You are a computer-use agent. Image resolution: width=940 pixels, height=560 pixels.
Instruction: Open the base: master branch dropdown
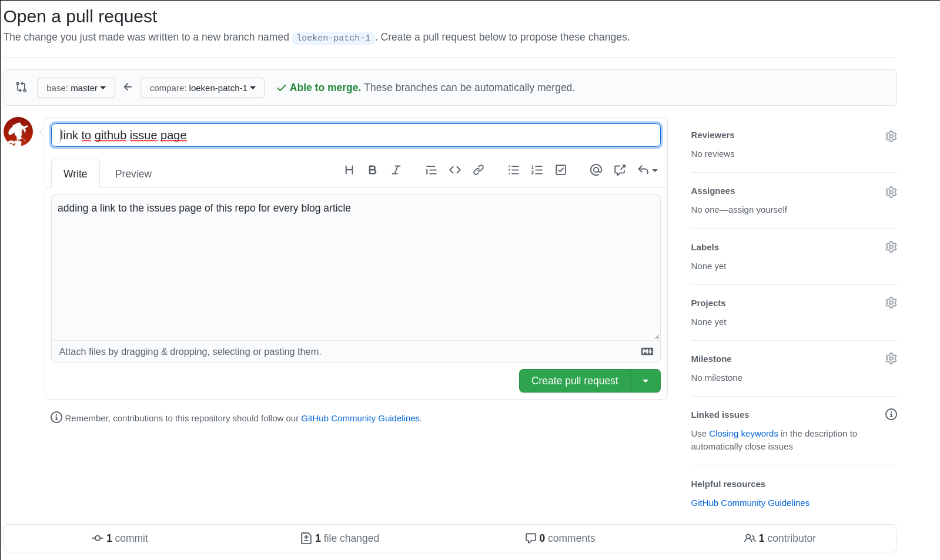pyautogui.click(x=76, y=88)
